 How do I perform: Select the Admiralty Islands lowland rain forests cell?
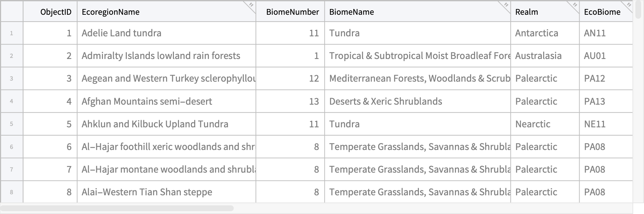coord(166,56)
